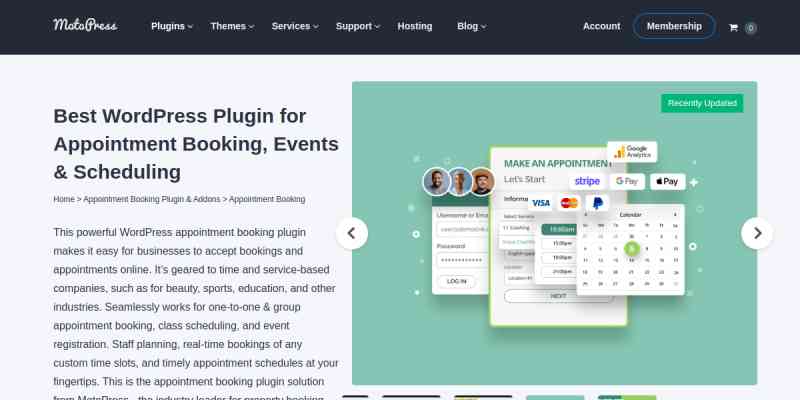The width and height of the screenshot is (800, 400).
Task: Expand the Plugins menu
Action: point(172,26)
